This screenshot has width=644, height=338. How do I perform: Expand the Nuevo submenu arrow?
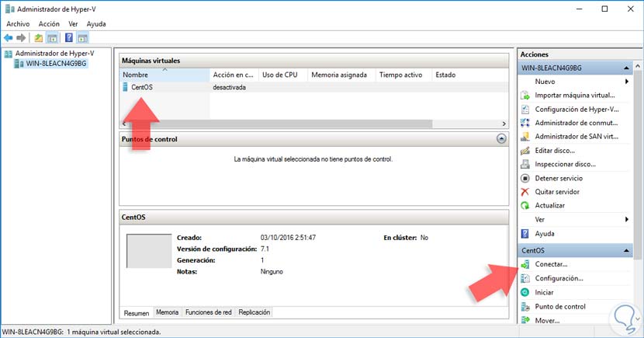[627, 82]
